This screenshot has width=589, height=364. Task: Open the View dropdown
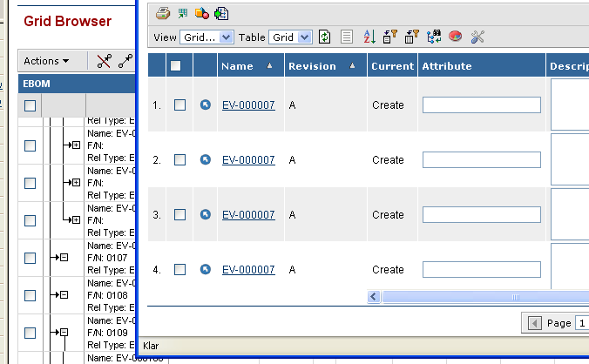pos(206,37)
